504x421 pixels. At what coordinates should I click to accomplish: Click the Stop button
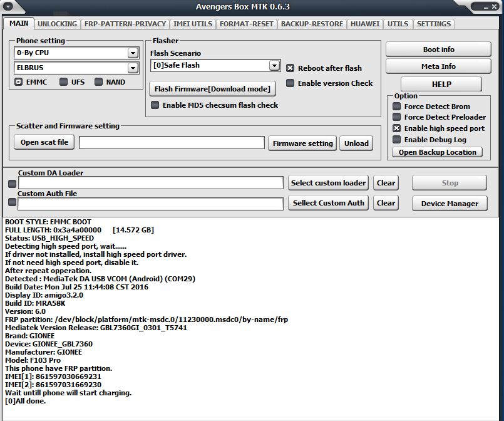[x=450, y=183]
